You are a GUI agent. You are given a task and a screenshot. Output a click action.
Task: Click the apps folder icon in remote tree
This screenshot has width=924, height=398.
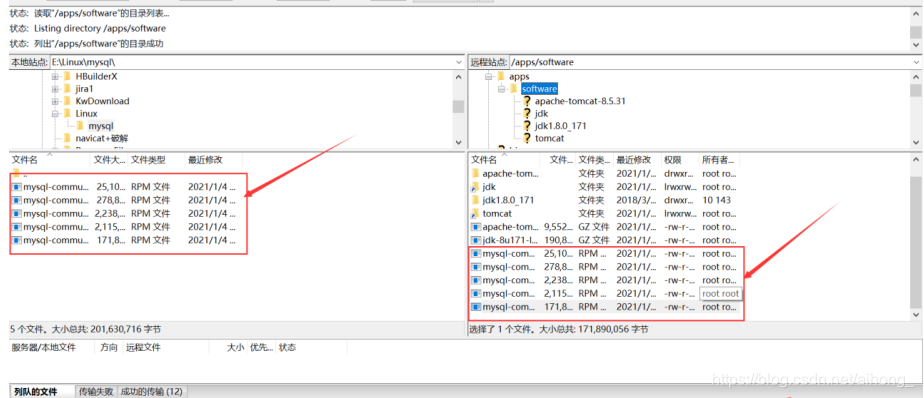coord(501,76)
